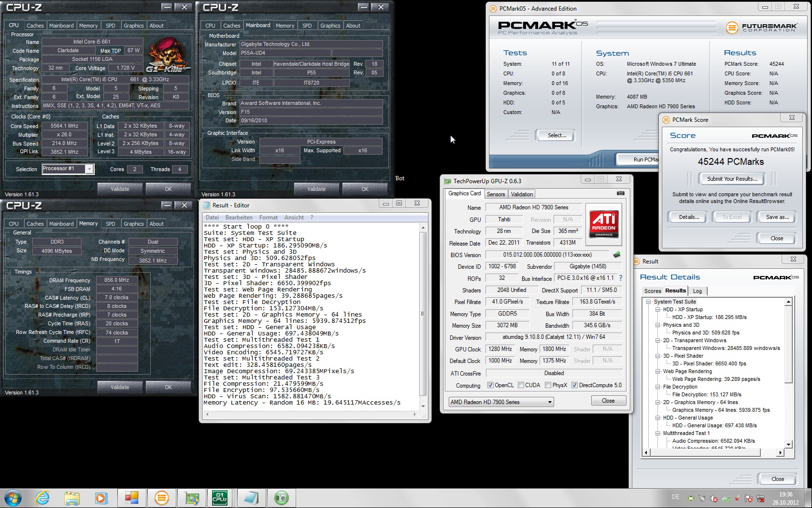Viewport: 812px width, 508px height.
Task: Collapse the File Decryption node
Action: 658,387
